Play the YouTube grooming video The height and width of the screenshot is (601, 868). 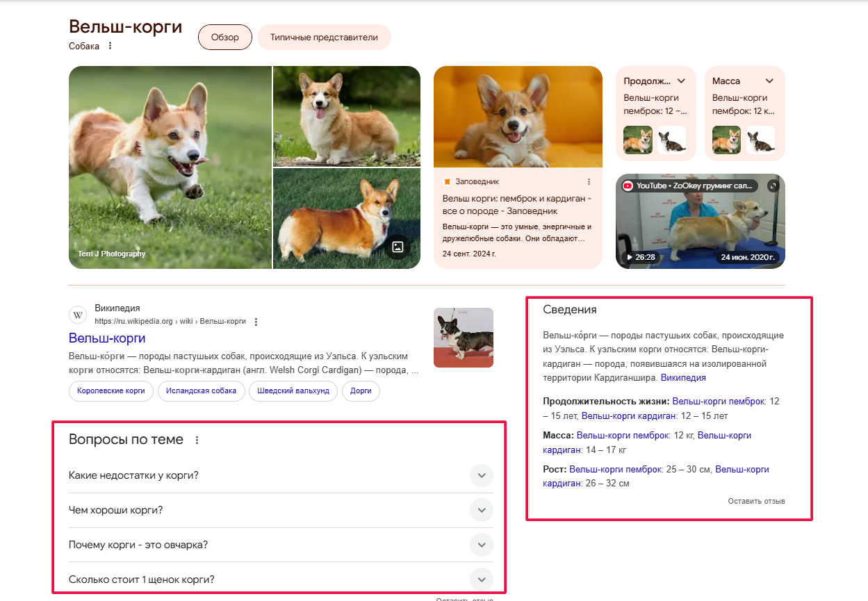click(700, 221)
